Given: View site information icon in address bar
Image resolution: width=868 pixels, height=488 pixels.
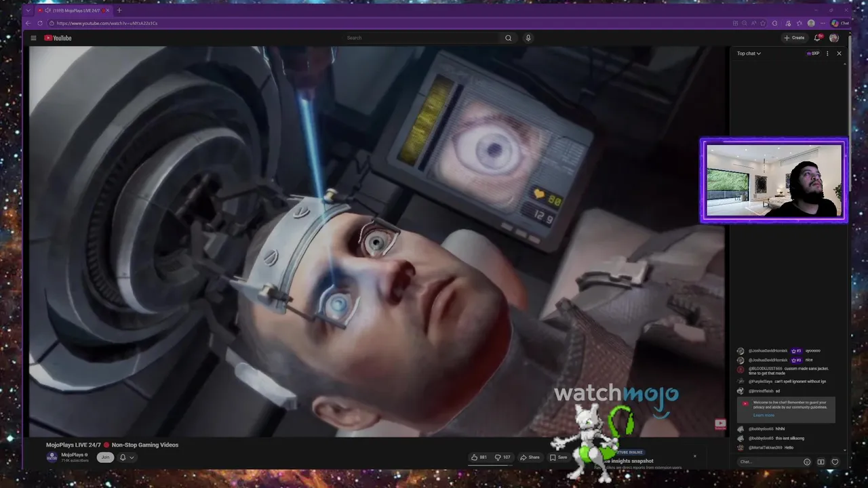Looking at the screenshot, I should tap(52, 23).
